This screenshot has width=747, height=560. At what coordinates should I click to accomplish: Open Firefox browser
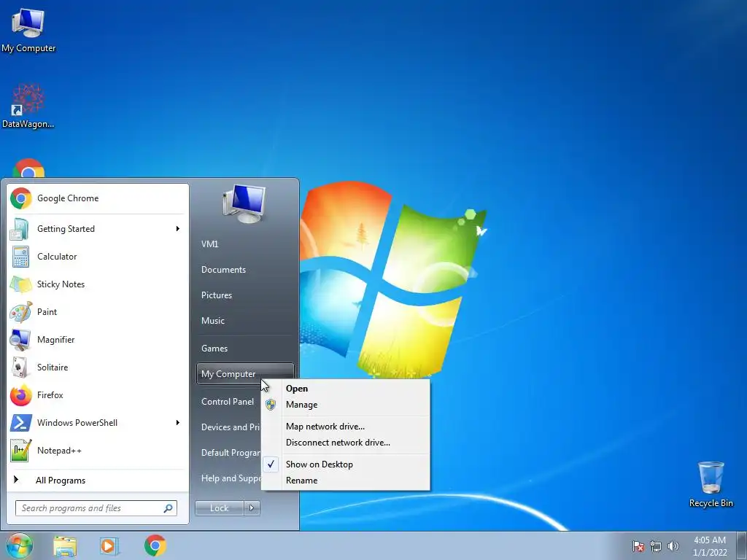coord(98,395)
